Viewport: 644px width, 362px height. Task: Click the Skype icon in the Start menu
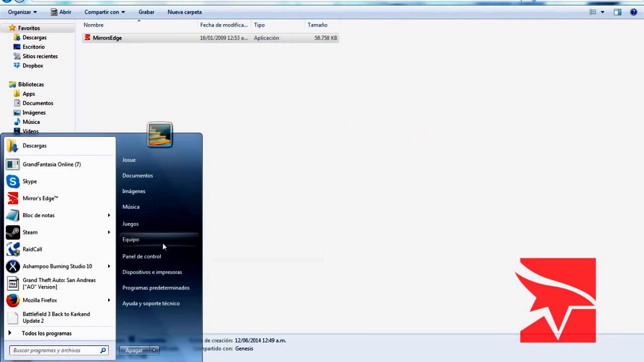click(x=13, y=182)
